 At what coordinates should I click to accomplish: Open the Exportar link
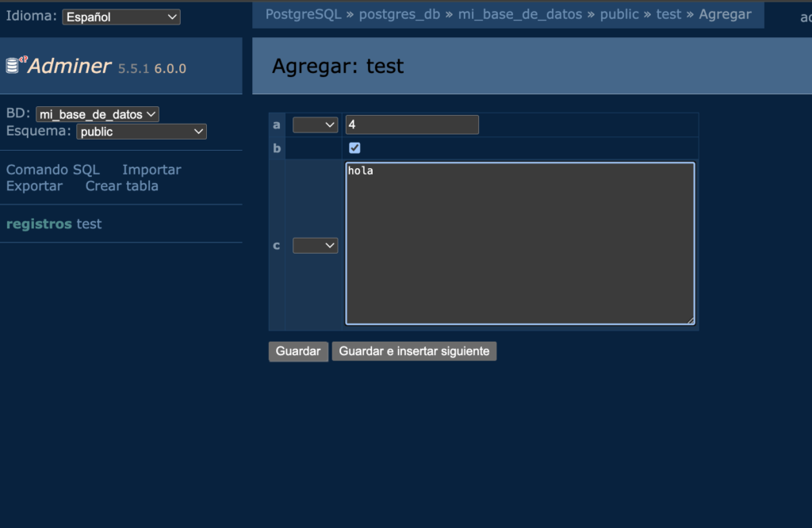pos(34,186)
